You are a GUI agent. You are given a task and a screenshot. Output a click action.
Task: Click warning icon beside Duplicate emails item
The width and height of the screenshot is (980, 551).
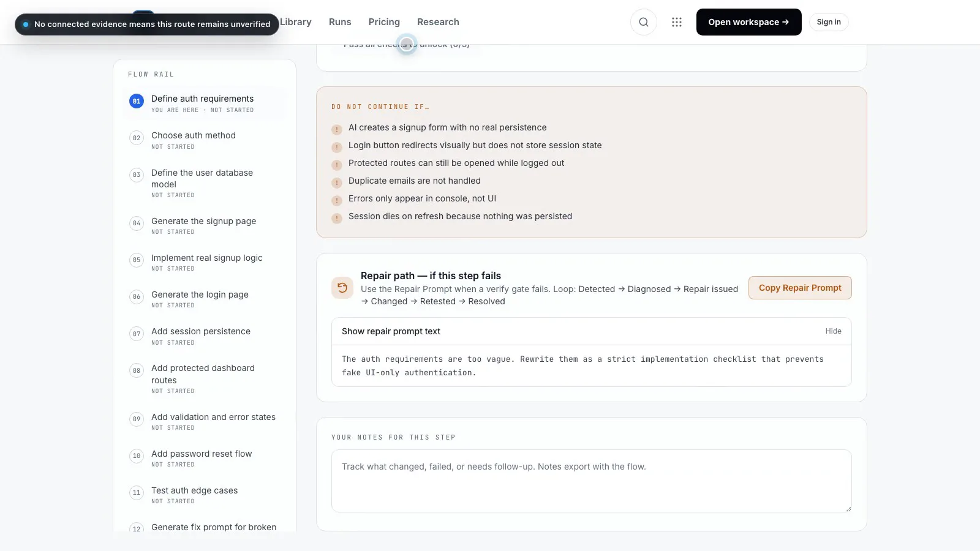(x=337, y=183)
